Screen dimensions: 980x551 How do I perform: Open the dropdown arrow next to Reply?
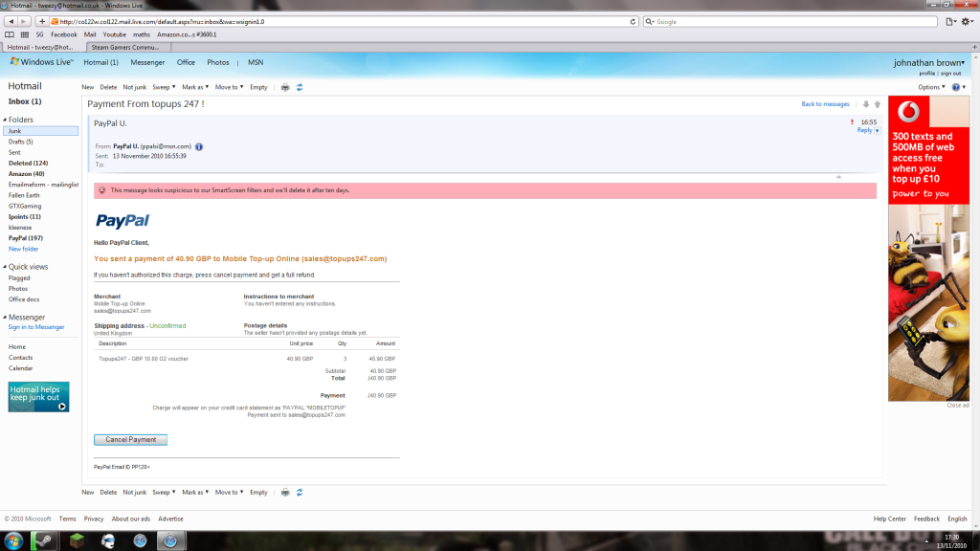(877, 130)
